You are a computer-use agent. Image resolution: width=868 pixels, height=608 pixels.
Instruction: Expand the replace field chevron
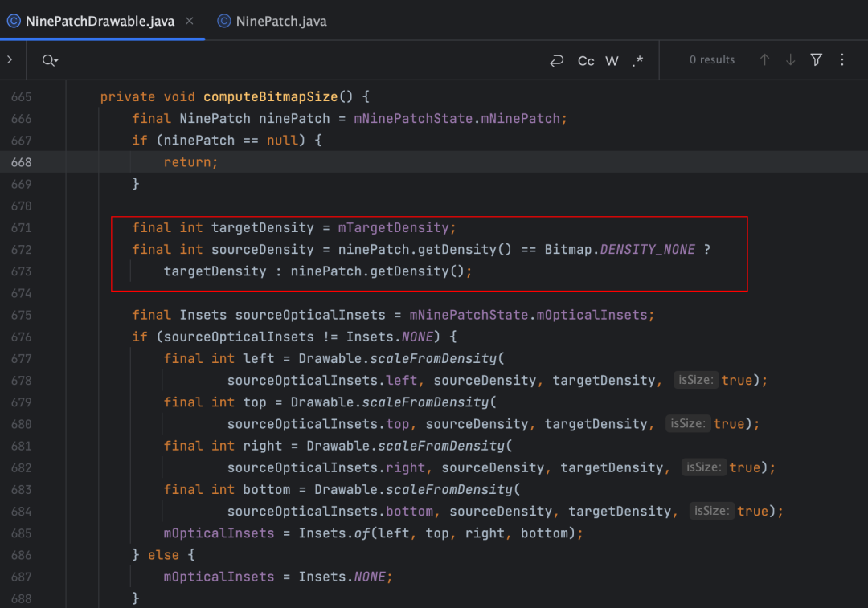pos(10,59)
